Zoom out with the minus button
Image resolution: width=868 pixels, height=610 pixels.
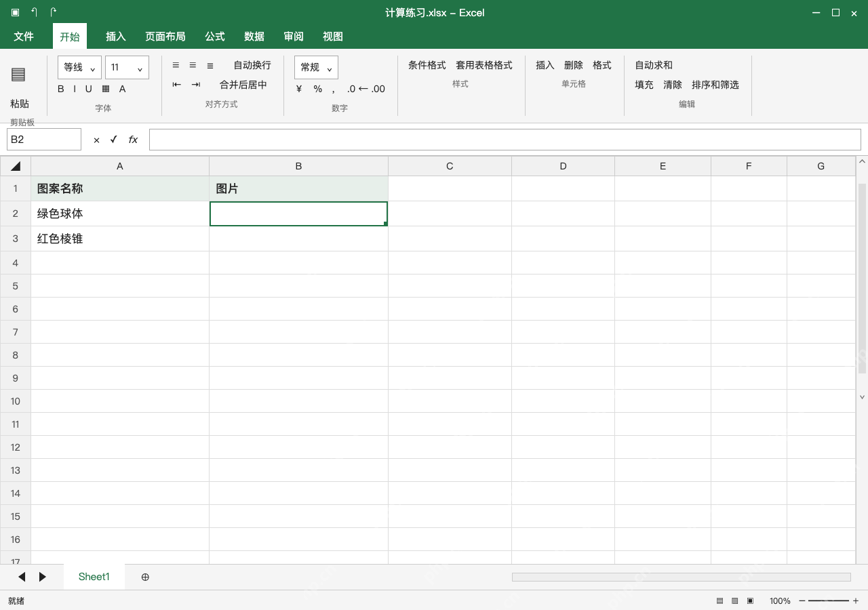(x=802, y=601)
